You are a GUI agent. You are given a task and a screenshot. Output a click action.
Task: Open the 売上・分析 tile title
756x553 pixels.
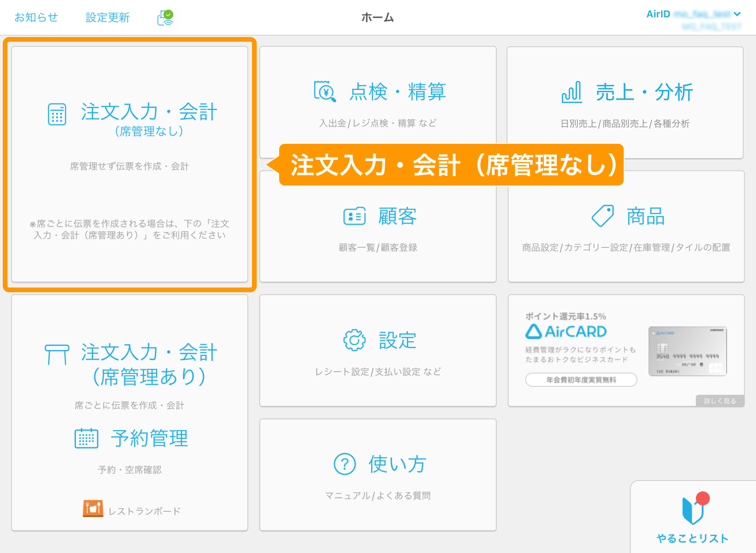coord(645,92)
